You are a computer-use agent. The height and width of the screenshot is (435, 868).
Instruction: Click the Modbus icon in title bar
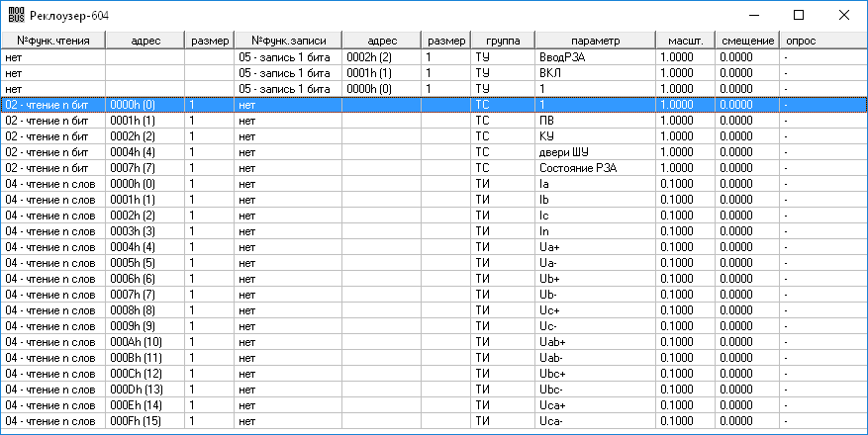(15, 15)
